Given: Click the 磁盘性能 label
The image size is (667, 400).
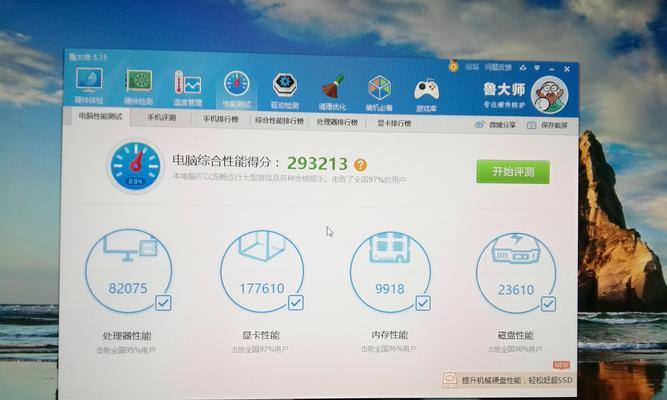Looking at the screenshot, I should pyautogui.click(x=515, y=335).
